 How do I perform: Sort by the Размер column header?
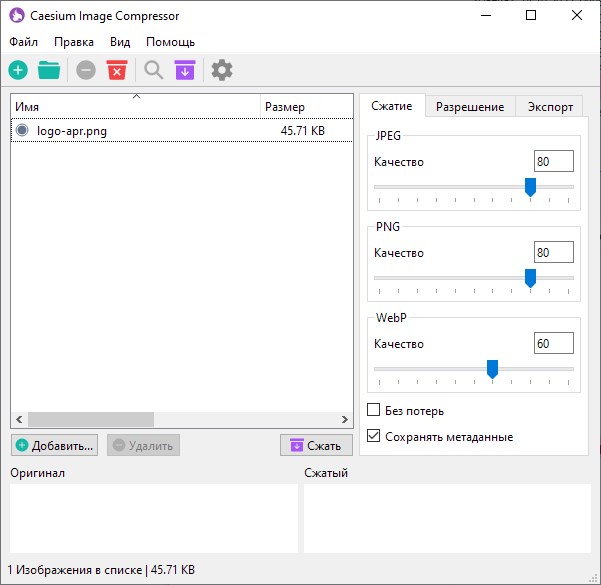307,106
